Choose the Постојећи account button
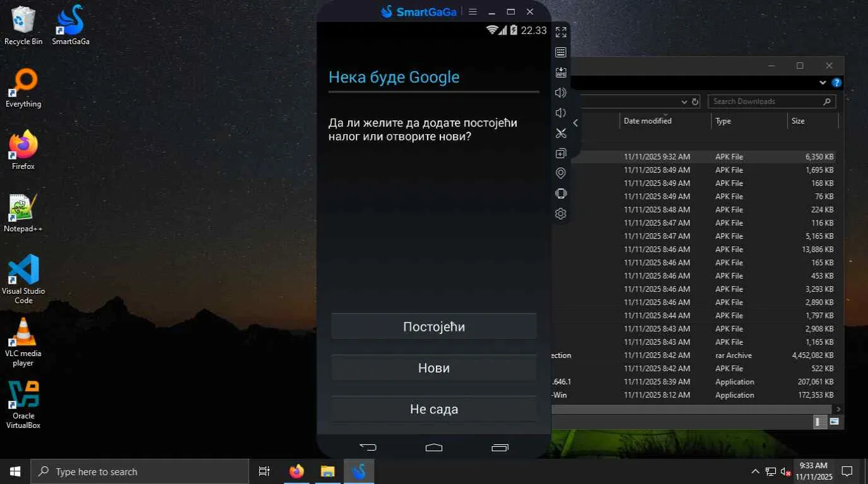Image resolution: width=868 pixels, height=484 pixels. click(x=434, y=326)
